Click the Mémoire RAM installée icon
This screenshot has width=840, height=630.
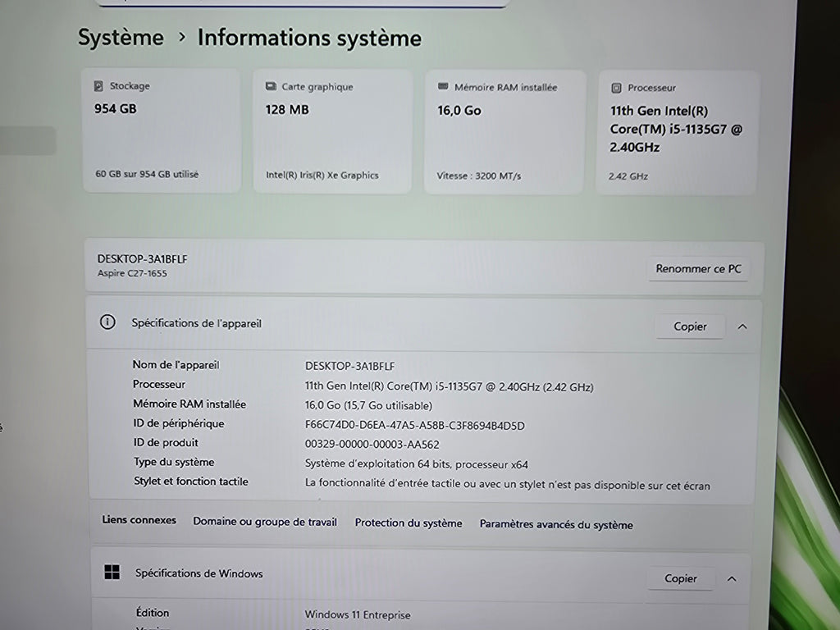point(443,86)
